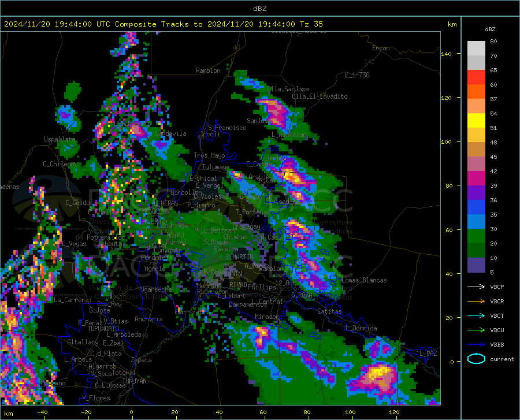The width and height of the screenshot is (520, 420).
Task: Pick the bright green swatch between 30 and 20
Action: pos(476,236)
